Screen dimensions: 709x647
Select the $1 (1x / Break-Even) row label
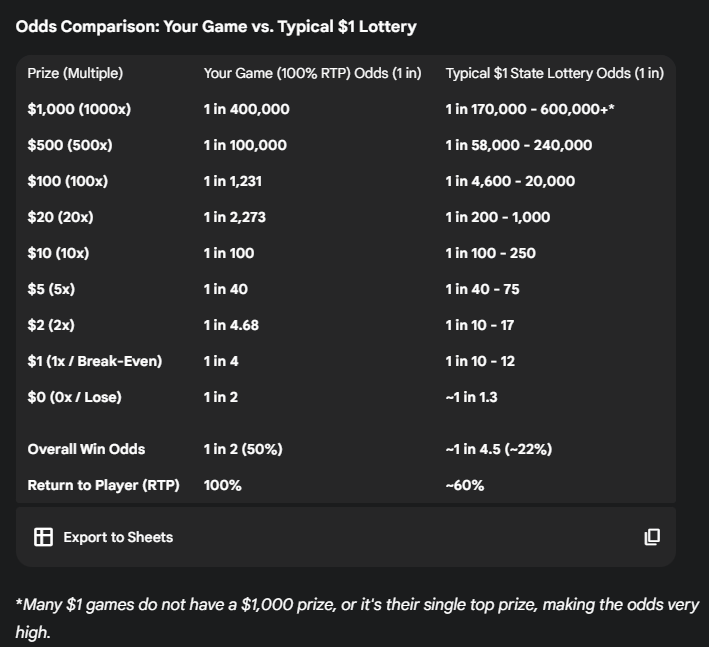coord(94,361)
